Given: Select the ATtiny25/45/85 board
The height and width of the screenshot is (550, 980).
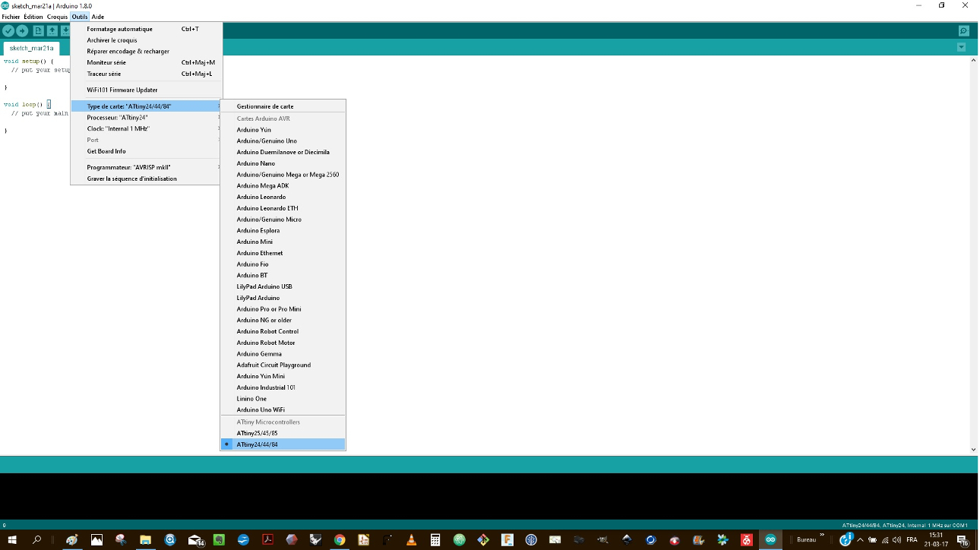Looking at the screenshot, I should click(x=283, y=433).
